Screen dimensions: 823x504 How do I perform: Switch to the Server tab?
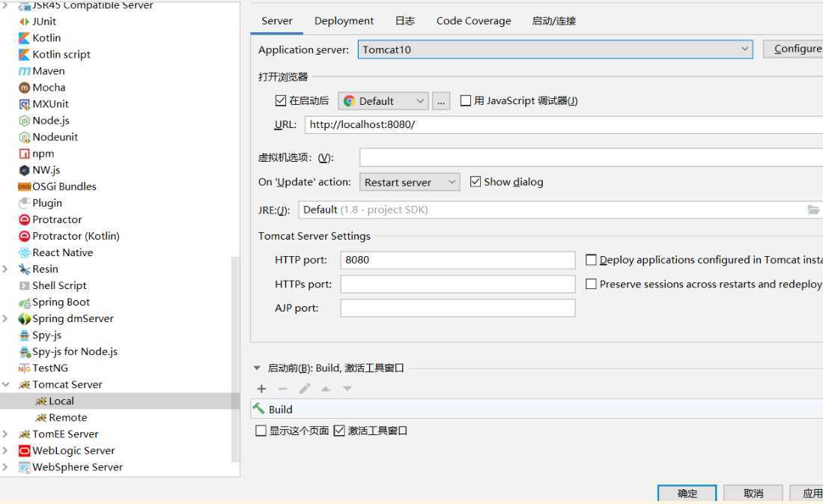[276, 21]
